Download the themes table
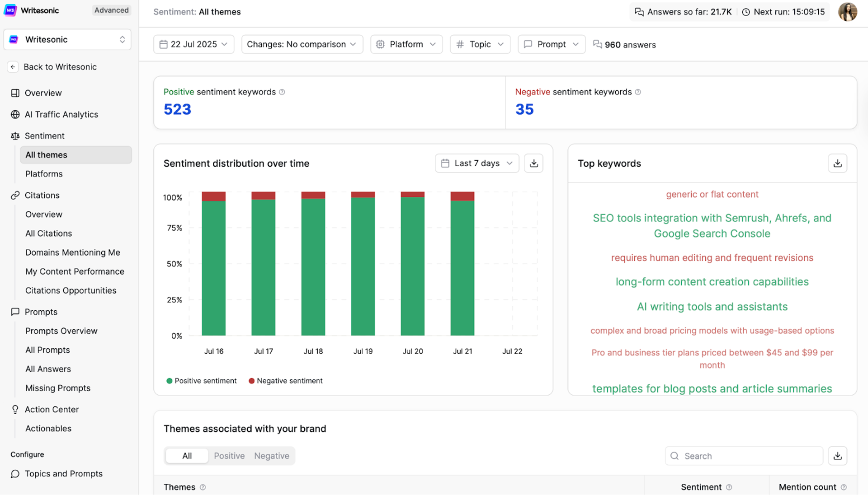This screenshot has width=868, height=495. coord(837,456)
